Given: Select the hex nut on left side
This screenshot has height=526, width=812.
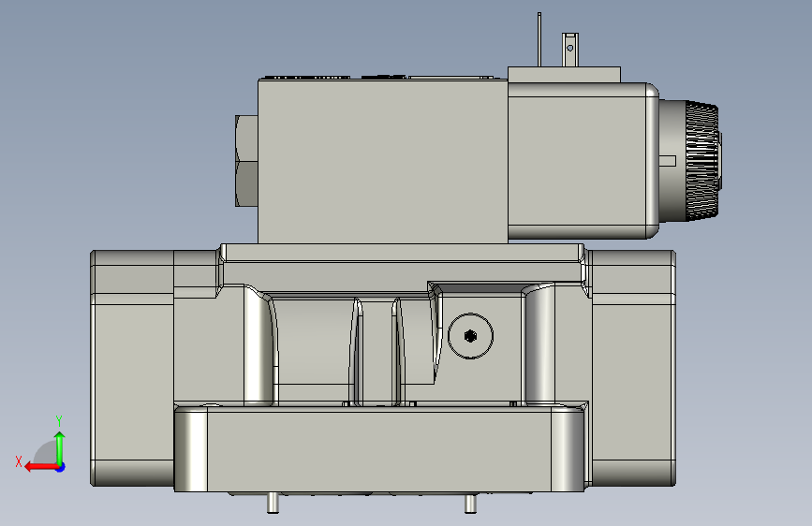Looking at the screenshot, I should (x=246, y=160).
